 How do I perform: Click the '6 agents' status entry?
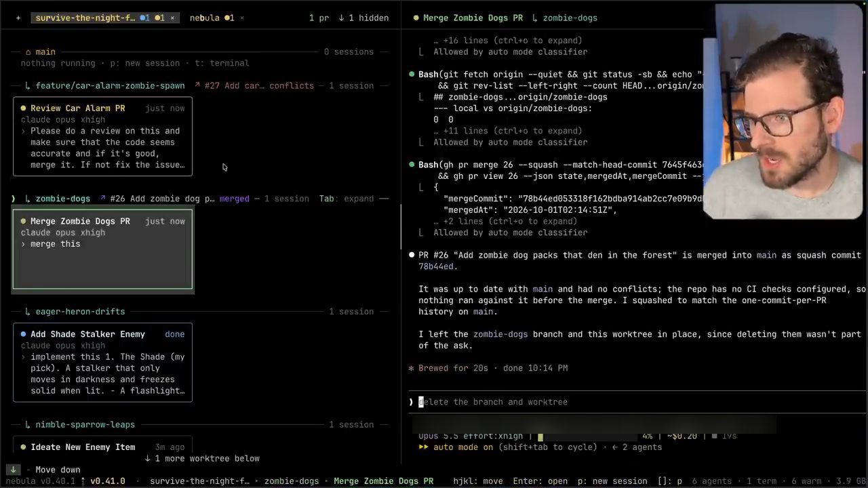pos(713,481)
